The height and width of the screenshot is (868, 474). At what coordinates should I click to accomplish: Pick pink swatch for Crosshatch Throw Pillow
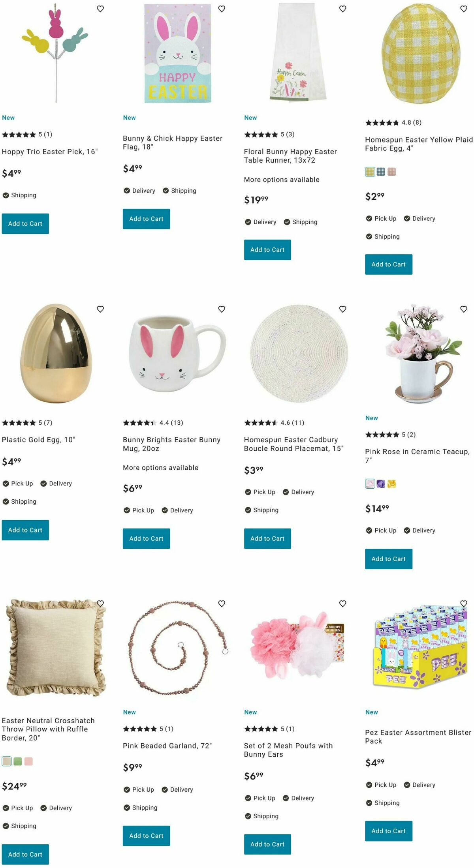(28, 761)
